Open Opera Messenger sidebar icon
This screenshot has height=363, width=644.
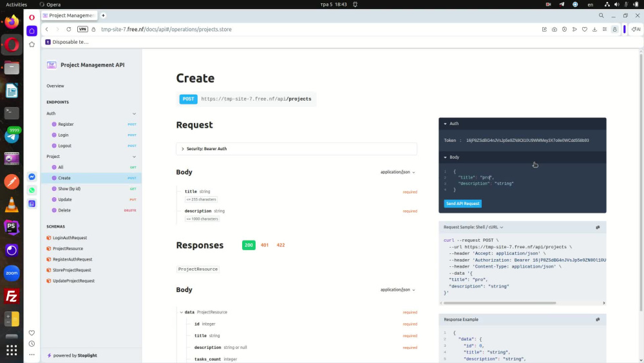(x=32, y=177)
